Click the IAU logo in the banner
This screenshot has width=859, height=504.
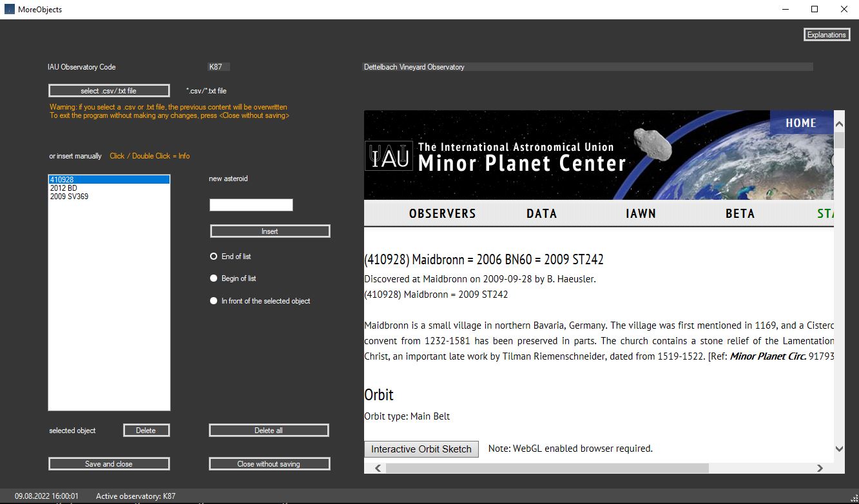[x=389, y=156]
